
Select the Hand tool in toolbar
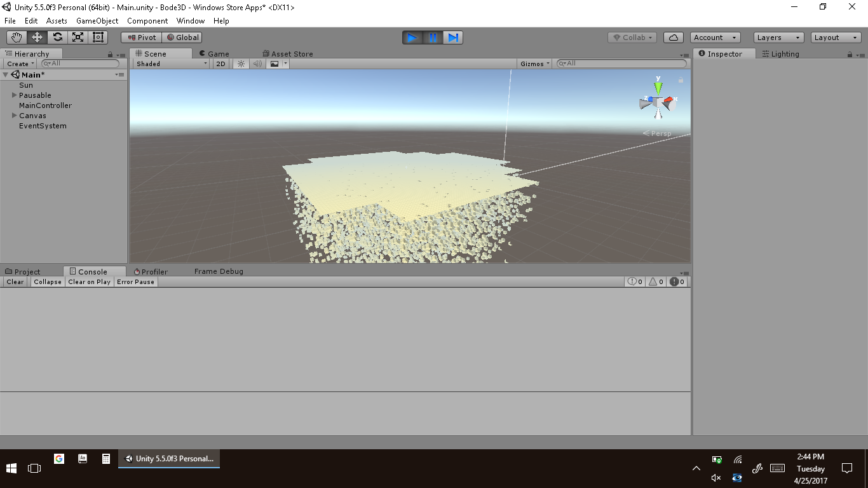coord(17,37)
